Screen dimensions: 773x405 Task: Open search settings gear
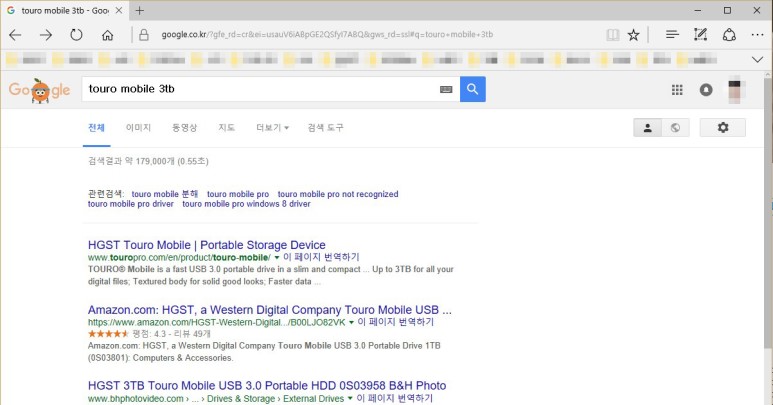(723, 128)
